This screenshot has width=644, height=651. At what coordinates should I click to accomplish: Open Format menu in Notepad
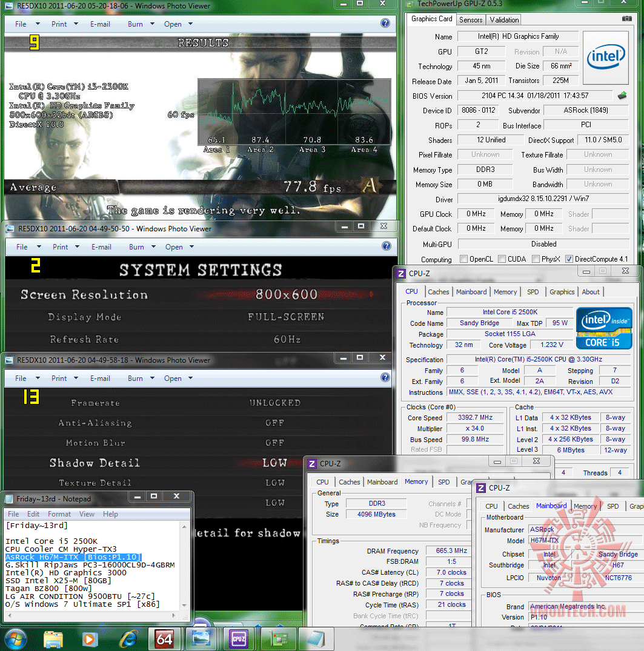[x=59, y=514]
